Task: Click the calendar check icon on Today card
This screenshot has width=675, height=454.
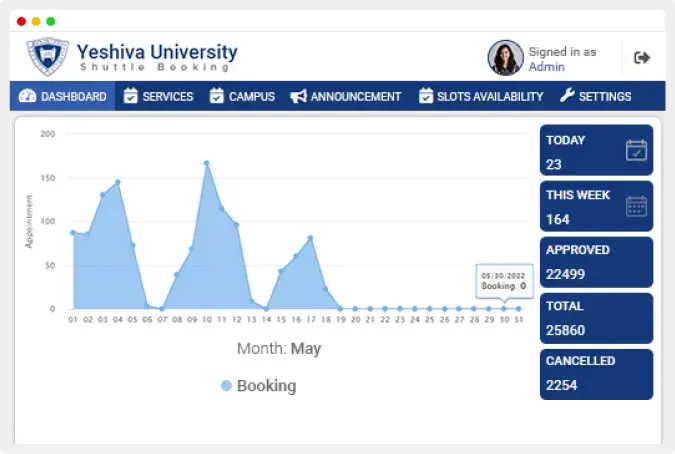Action: [x=636, y=150]
